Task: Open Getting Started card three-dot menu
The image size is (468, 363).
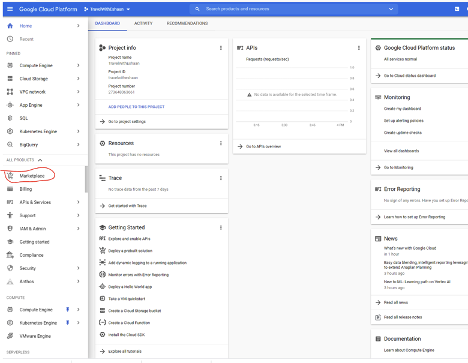Action: coord(221,228)
